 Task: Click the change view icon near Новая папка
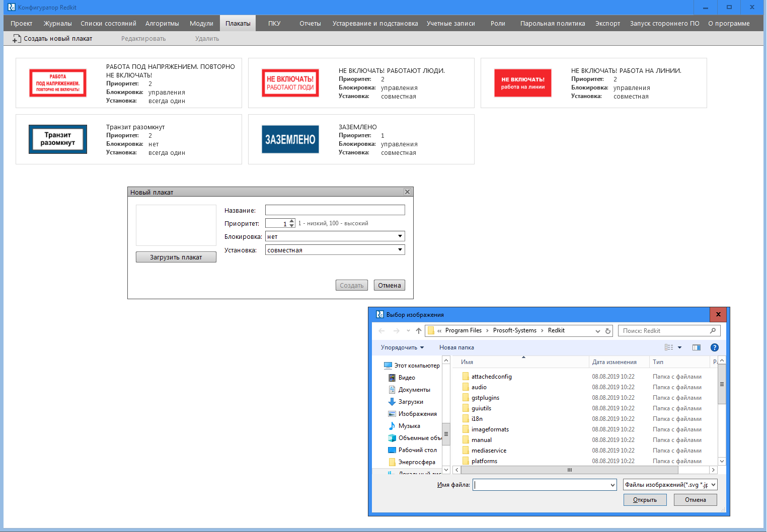coord(669,347)
